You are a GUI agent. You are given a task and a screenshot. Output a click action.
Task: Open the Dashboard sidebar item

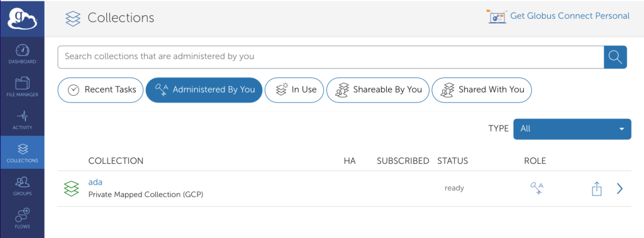[22, 54]
